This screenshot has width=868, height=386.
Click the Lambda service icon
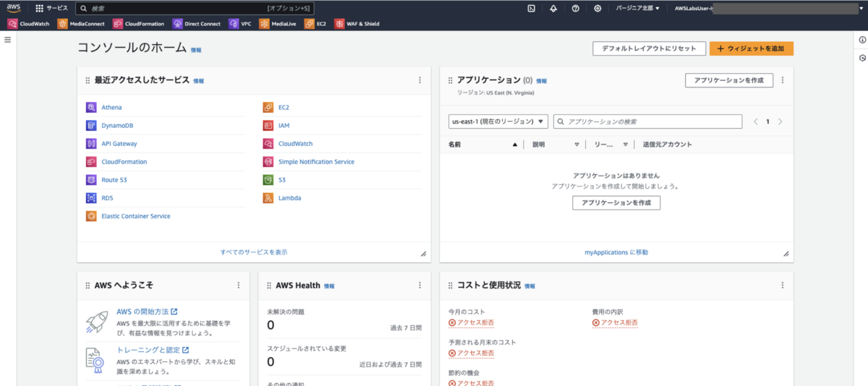268,197
